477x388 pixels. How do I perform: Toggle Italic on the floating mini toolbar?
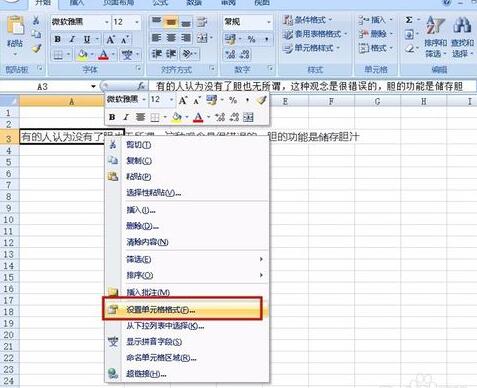click(126, 117)
